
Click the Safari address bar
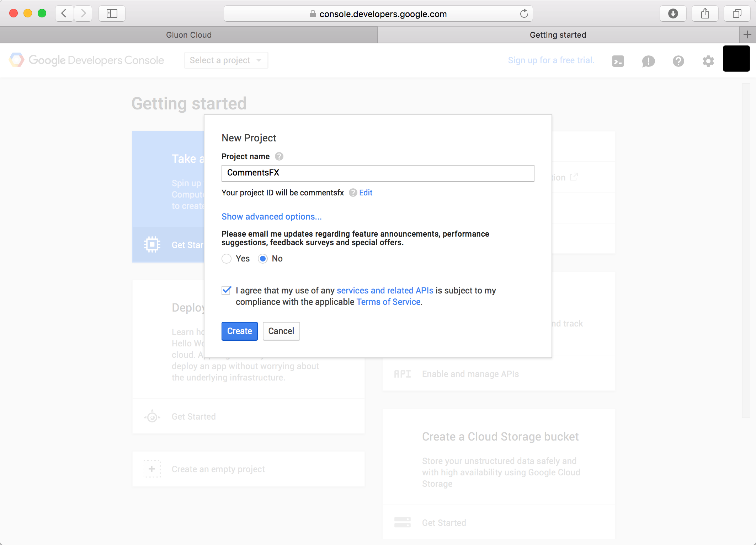(x=378, y=14)
